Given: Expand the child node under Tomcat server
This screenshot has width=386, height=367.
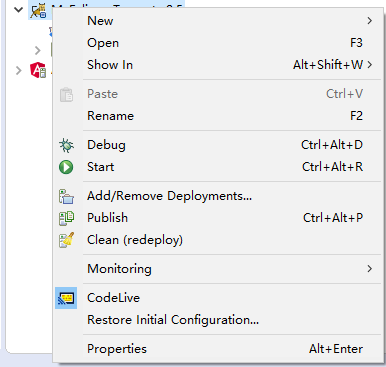Looking at the screenshot, I should coord(38,50).
